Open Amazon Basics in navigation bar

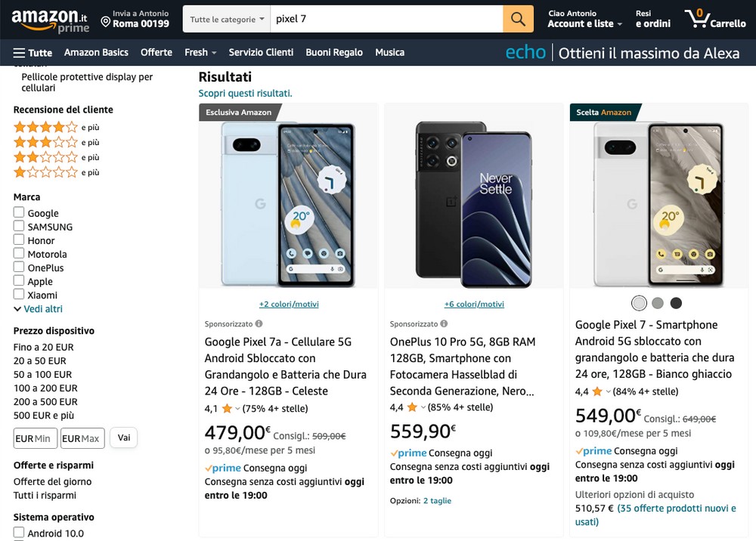96,52
